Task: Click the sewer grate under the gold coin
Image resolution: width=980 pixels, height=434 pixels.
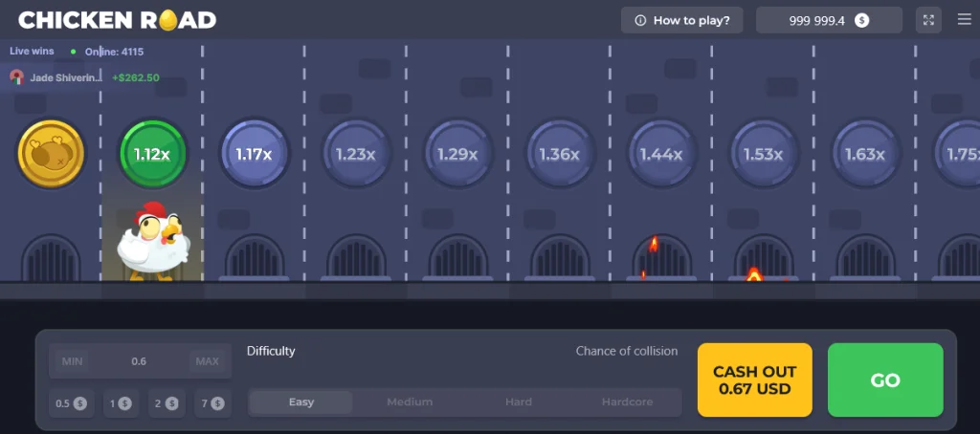Action: point(51,257)
